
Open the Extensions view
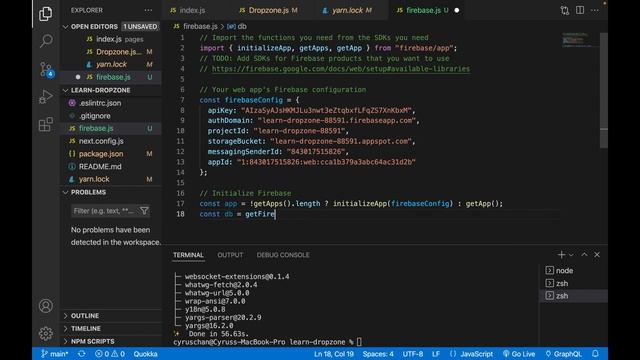click(46, 124)
